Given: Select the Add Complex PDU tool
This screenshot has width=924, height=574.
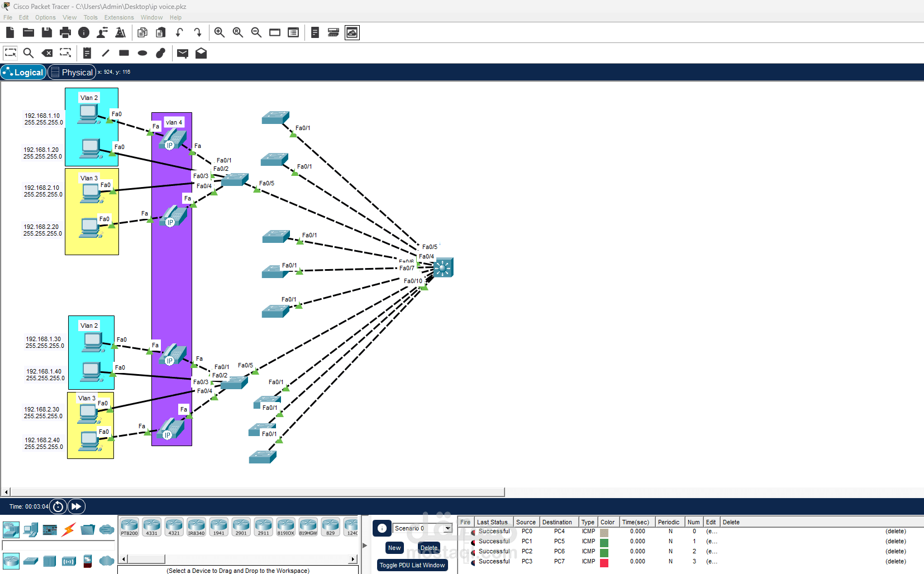Looking at the screenshot, I should click(x=201, y=53).
